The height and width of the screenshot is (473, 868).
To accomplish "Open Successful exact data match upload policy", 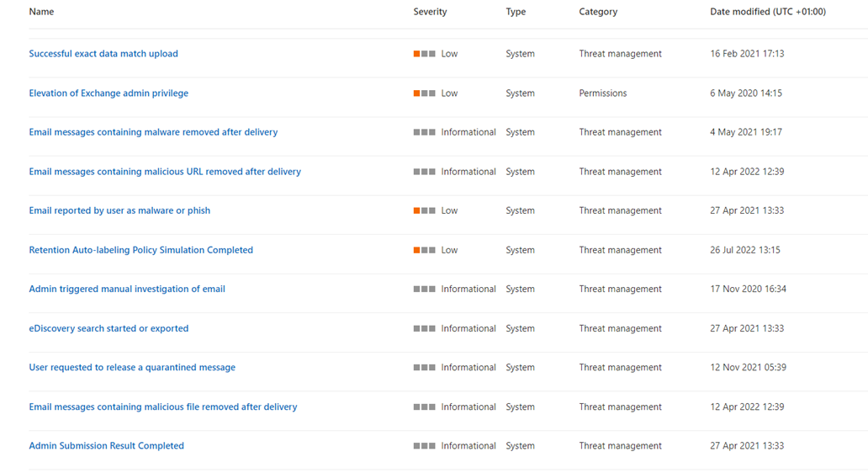I will tap(103, 54).
